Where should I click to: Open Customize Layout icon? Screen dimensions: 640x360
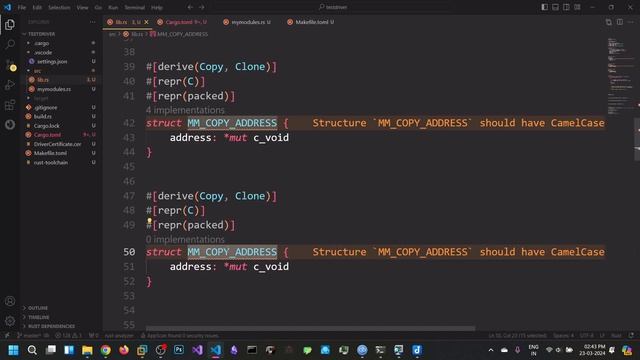click(578, 7)
